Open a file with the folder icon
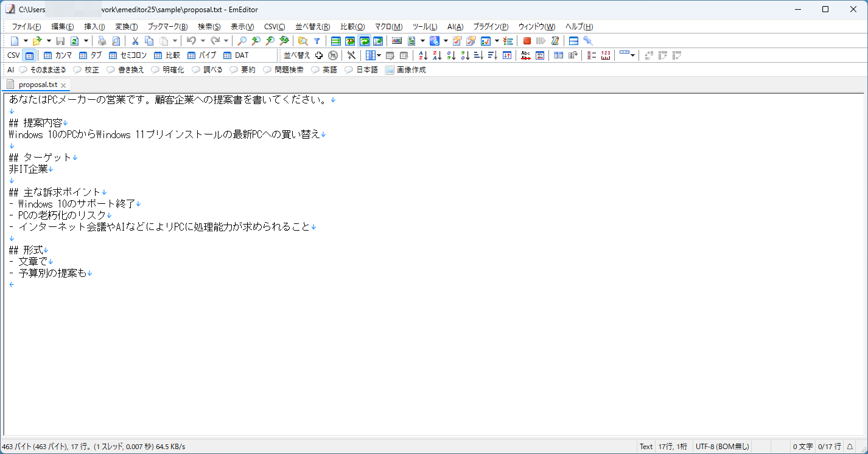 coord(38,41)
